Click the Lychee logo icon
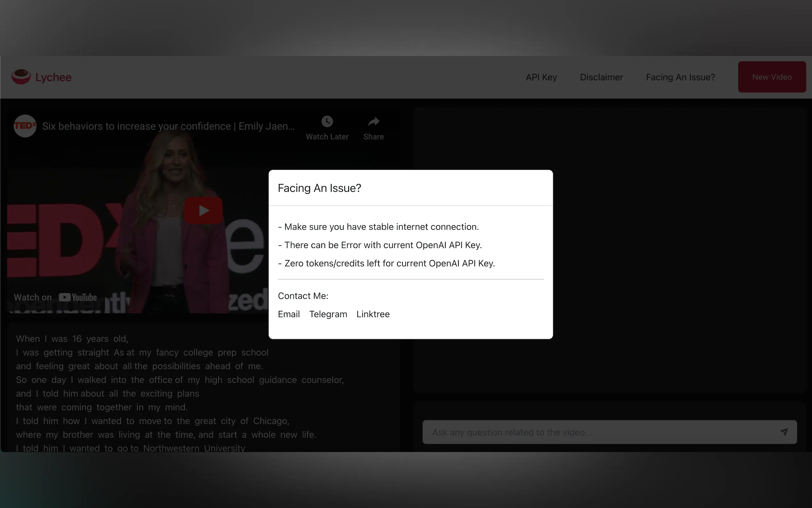The height and width of the screenshot is (508, 812). click(21, 77)
